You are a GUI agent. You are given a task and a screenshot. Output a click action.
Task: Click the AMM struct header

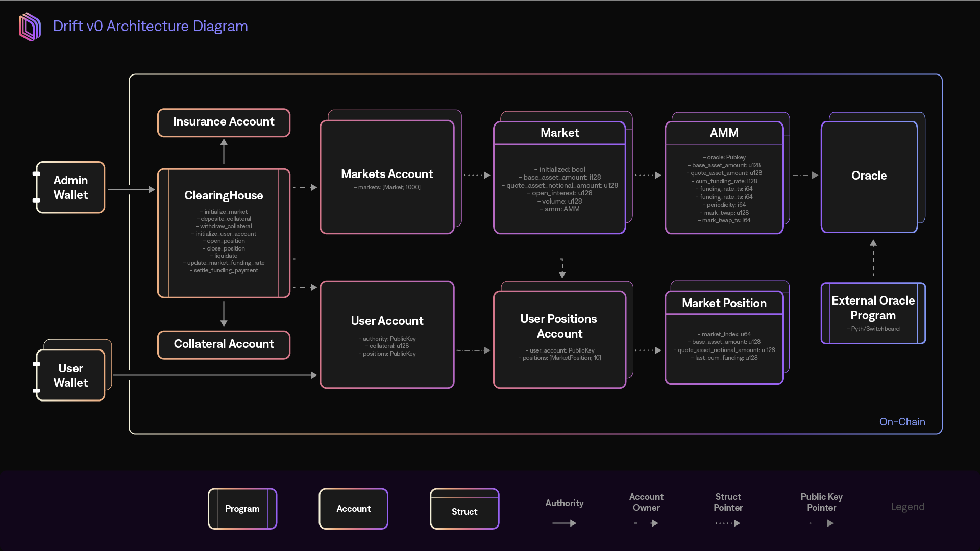click(724, 133)
